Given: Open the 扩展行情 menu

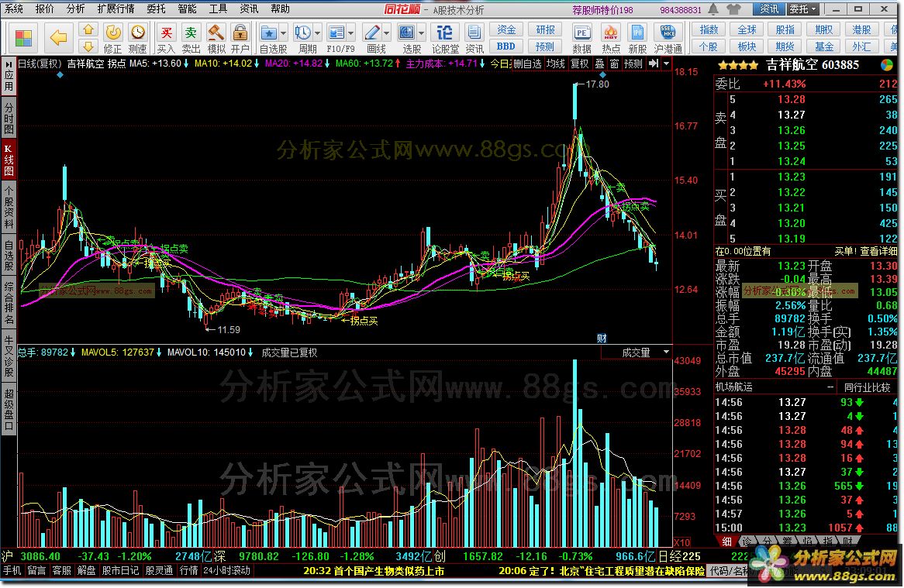Looking at the screenshot, I should point(116,9).
